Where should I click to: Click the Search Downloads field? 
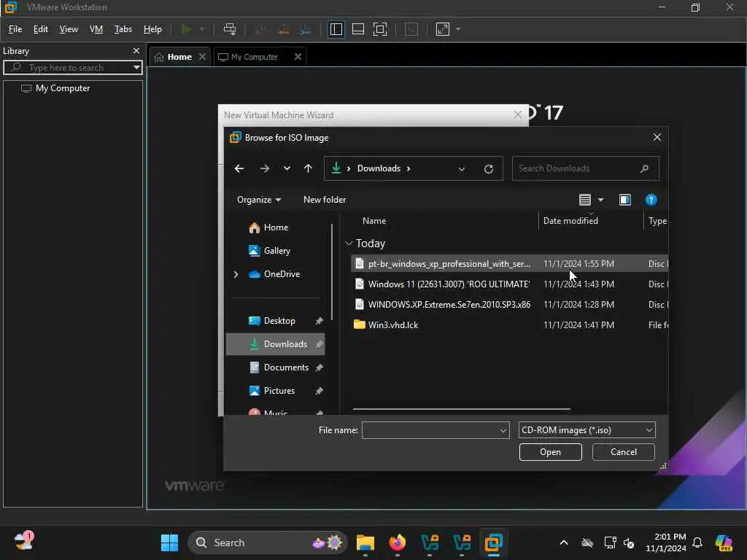pos(585,168)
